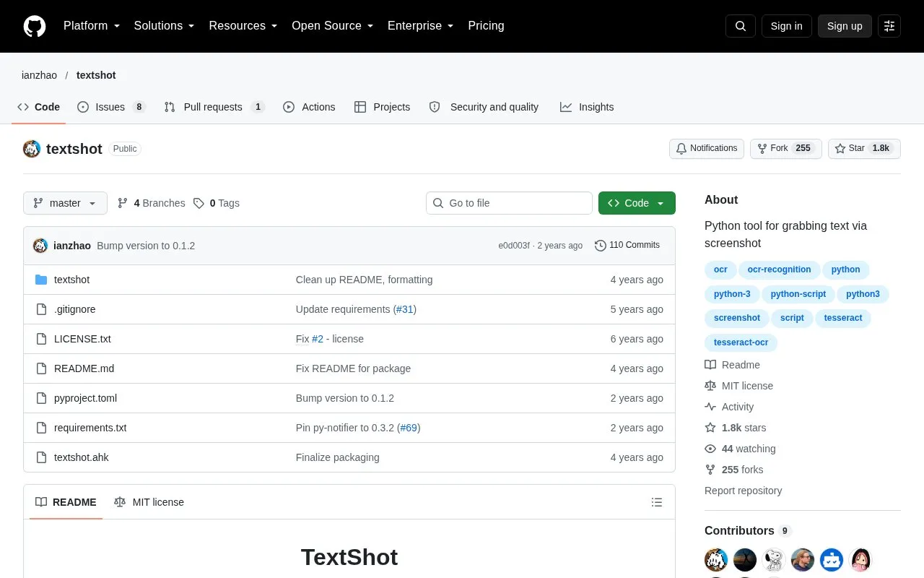Expand the Open Source menu
Viewport: 924px width, 578px height.
tap(333, 26)
